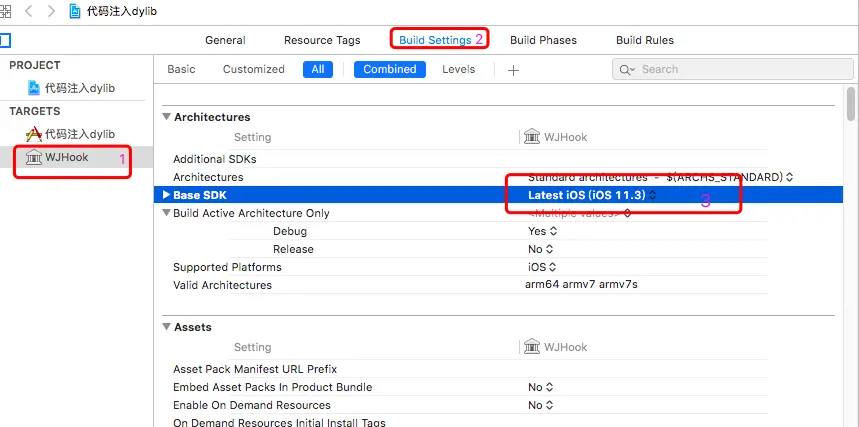Click the vertical scrollbar of settings list
This screenshot has width=859, height=427.
click(x=850, y=103)
